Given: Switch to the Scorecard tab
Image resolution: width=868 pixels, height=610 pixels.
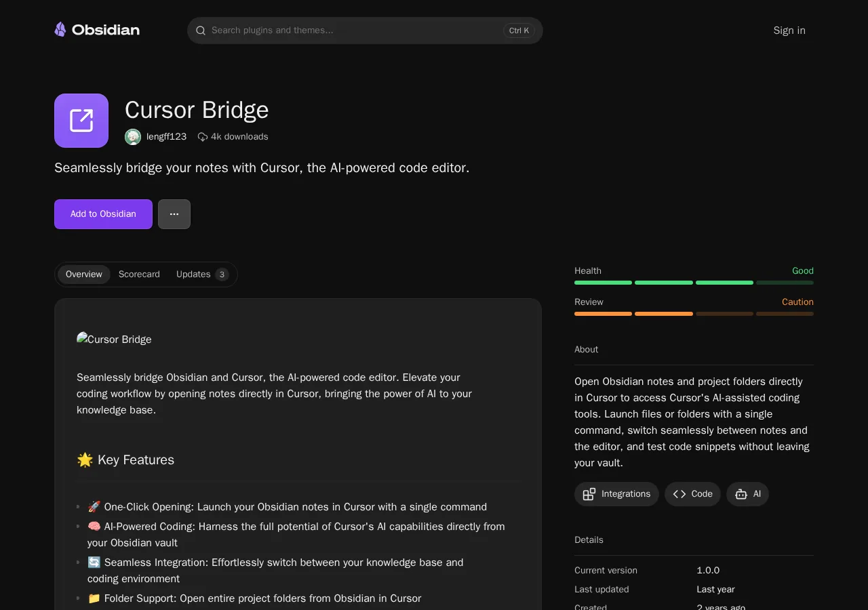Looking at the screenshot, I should [139, 274].
